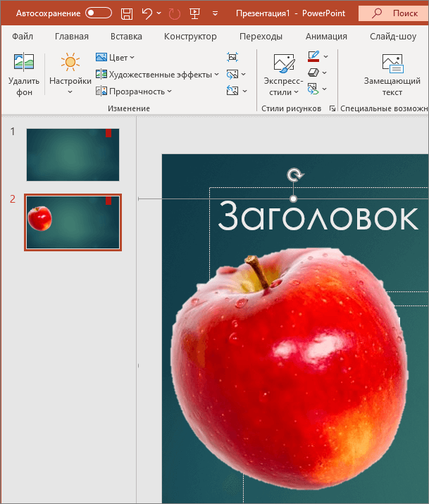This screenshot has height=504, width=429.
Task: Click the Picture Border pen icon
Action: pyautogui.click(x=313, y=56)
